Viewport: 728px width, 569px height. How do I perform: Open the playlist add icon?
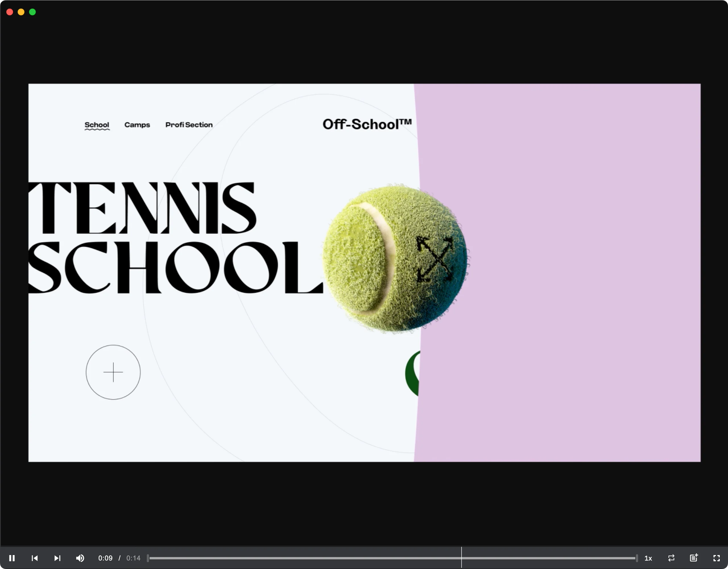click(694, 558)
